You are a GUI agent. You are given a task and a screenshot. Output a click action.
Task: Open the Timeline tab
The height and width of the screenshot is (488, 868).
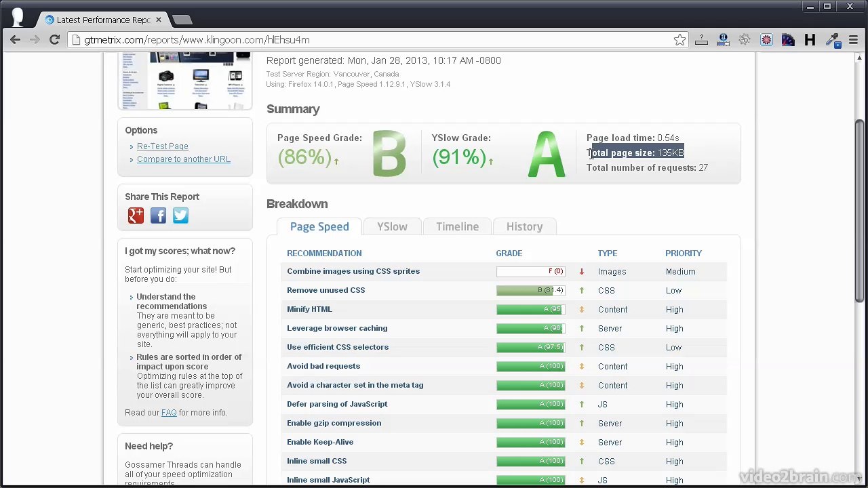point(457,226)
